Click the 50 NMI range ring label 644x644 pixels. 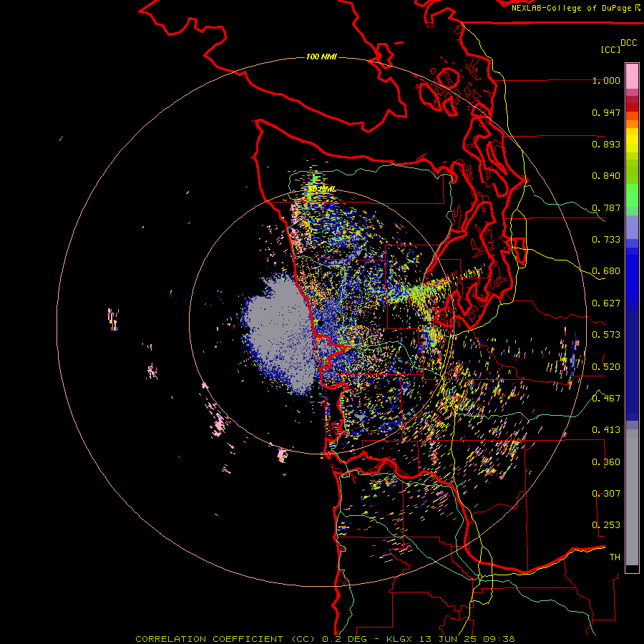[x=321, y=189]
